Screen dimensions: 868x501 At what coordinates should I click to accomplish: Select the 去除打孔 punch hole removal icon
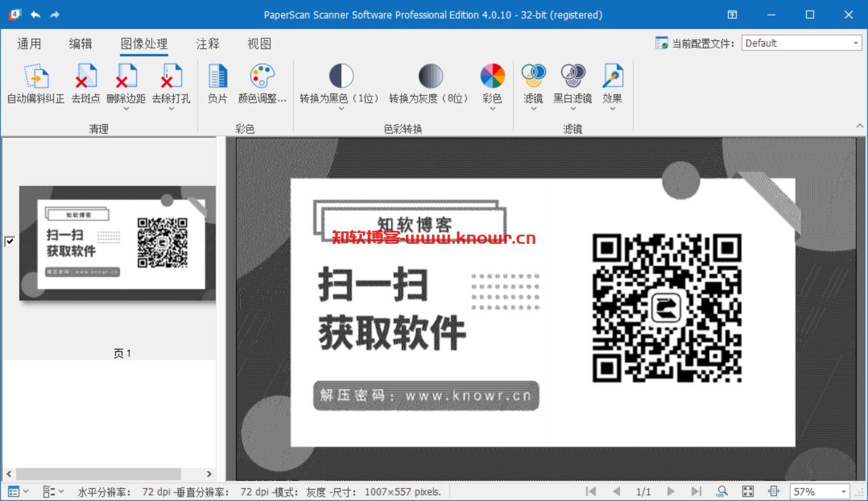pyautogui.click(x=171, y=76)
